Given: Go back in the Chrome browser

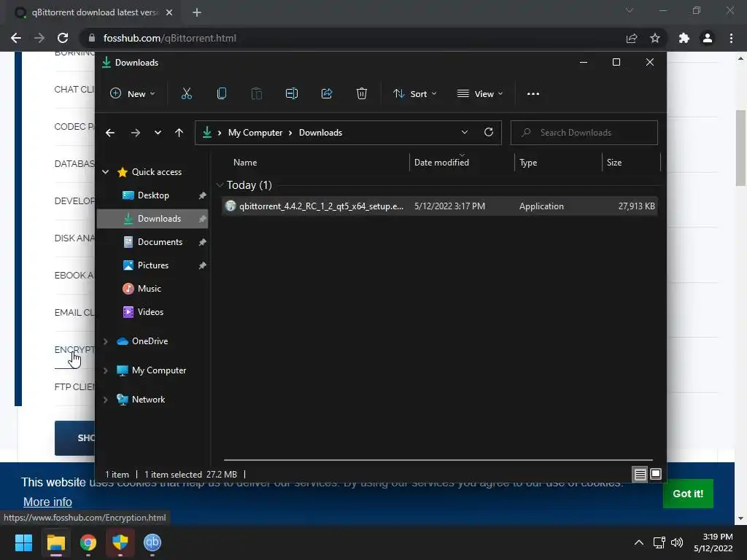Looking at the screenshot, I should (x=16, y=38).
